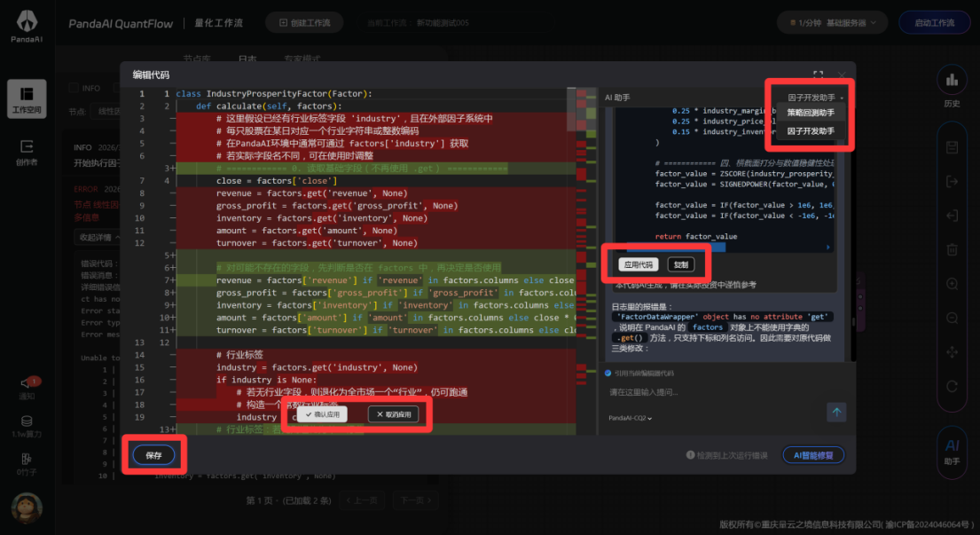Switch to the 专家模式 tab
Viewport: 980px width, 535px height.
[x=302, y=59]
